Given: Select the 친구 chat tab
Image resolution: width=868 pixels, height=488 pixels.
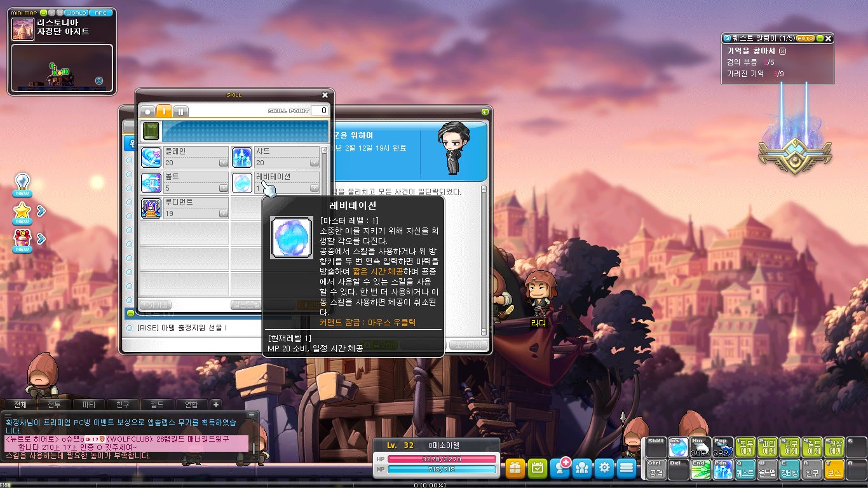Looking at the screenshot, I should click(123, 404).
